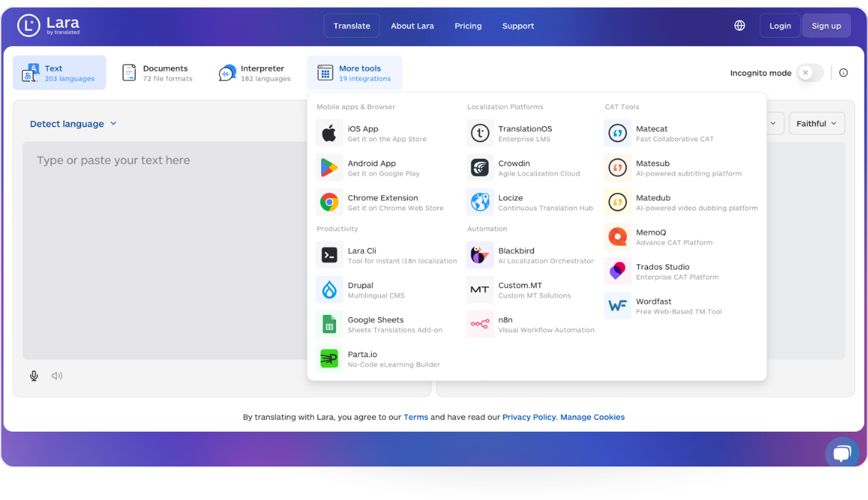This screenshot has width=868, height=500.
Task: Click the 'Get it on the App Store' text
Action: coord(387,139)
